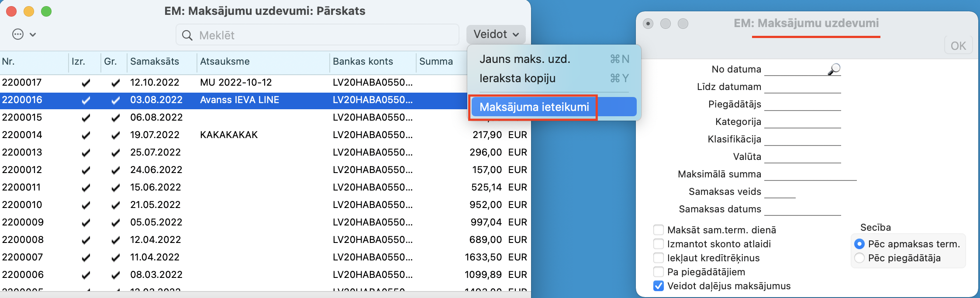The width and height of the screenshot is (980, 298).
Task: Click the lookup magnifier beside No datuma
Action: click(x=834, y=69)
